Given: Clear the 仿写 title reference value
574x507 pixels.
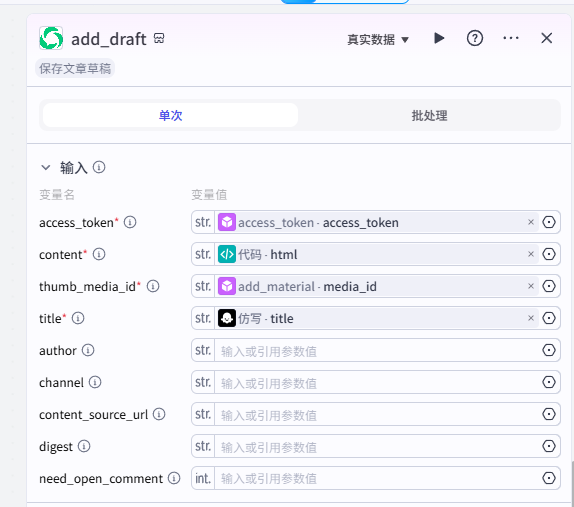Looking at the screenshot, I should (531, 318).
